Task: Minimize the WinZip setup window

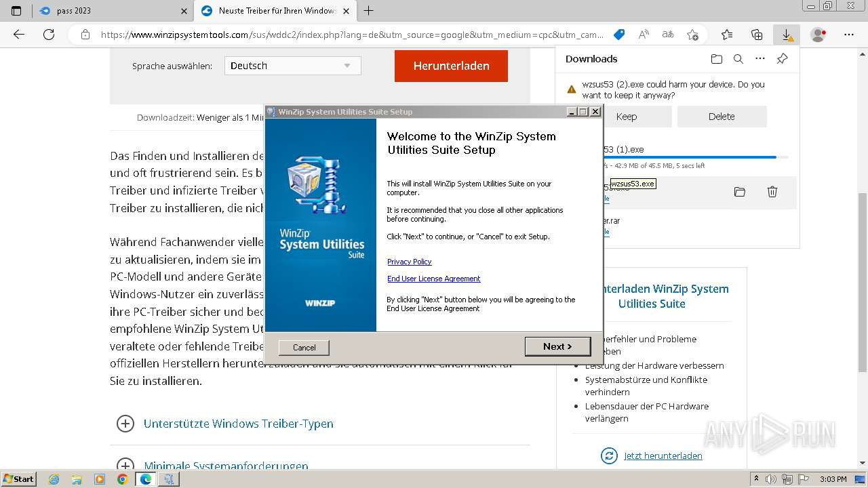Action: 572,112
